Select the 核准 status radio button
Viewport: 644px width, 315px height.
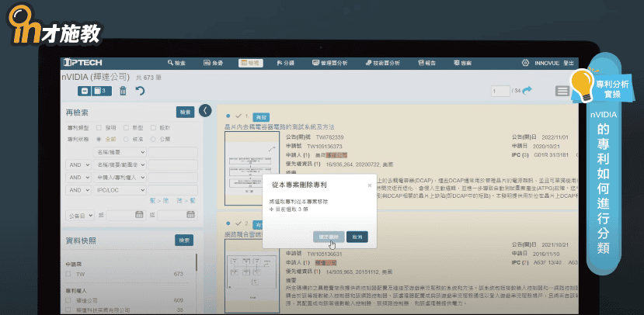(x=124, y=138)
